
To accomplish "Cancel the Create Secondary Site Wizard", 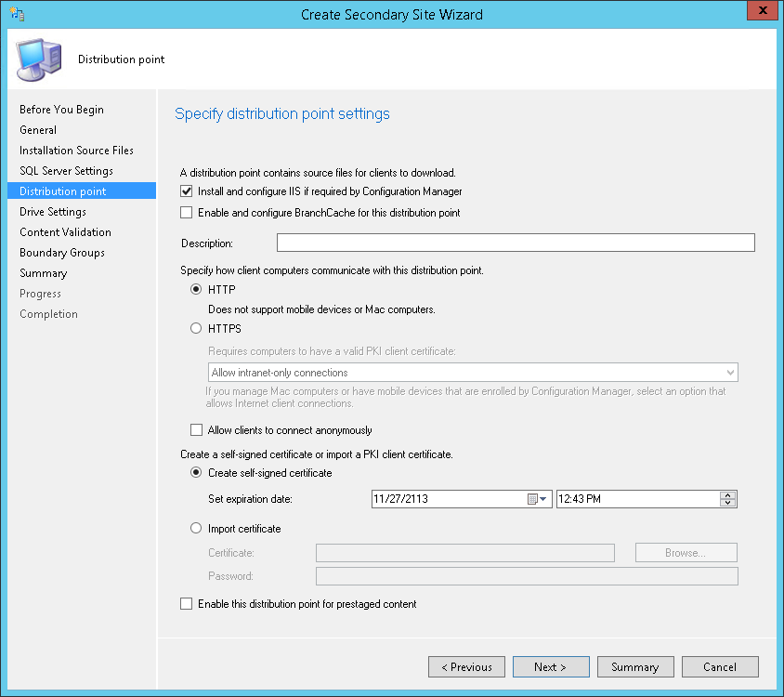I will (720, 667).
